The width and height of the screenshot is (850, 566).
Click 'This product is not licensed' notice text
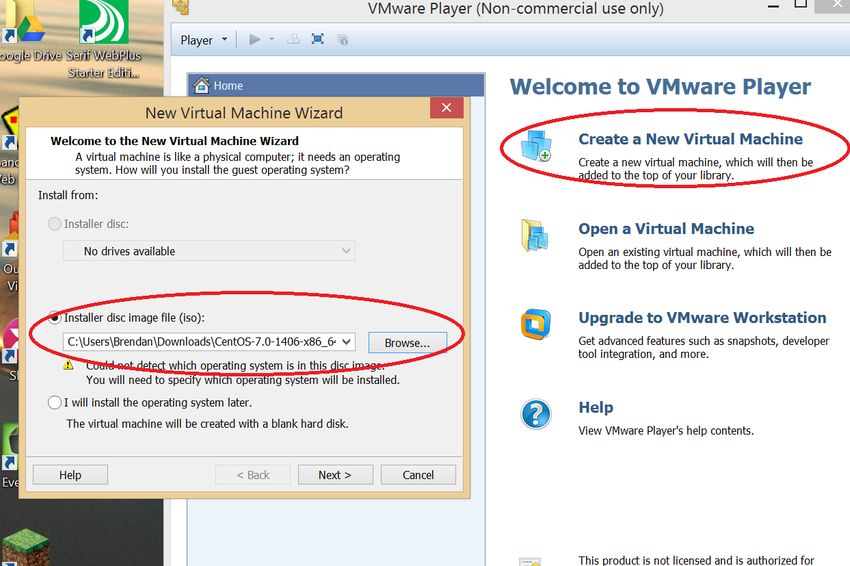point(696,560)
